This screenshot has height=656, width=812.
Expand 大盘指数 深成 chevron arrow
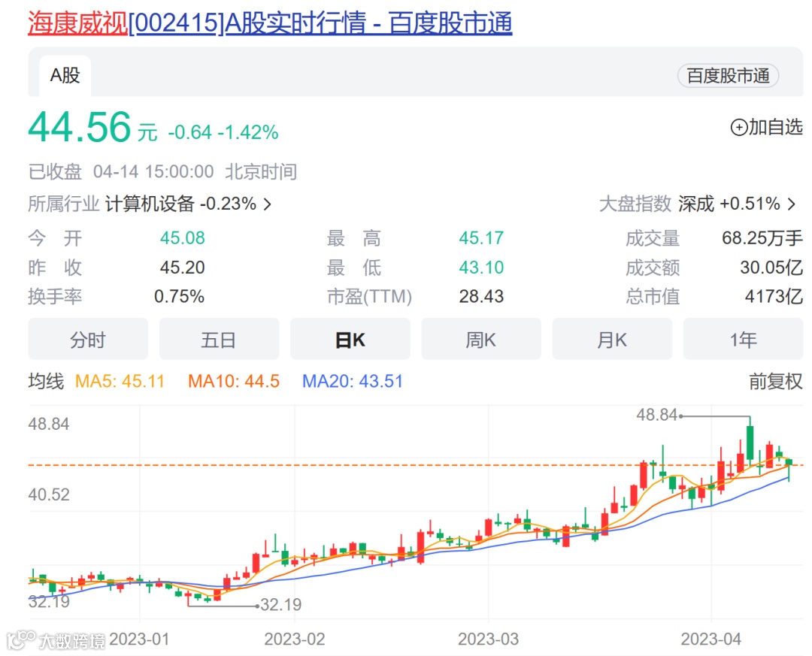tap(792, 204)
